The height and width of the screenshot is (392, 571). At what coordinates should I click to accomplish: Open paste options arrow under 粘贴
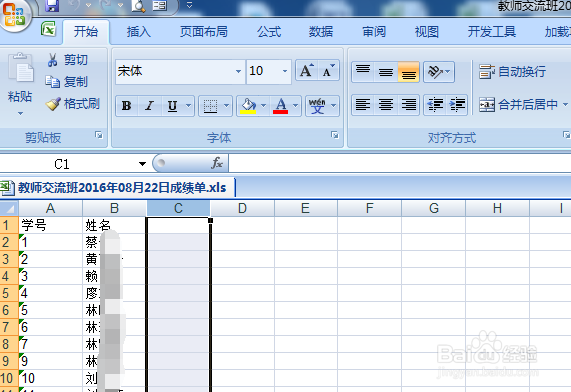pos(20,113)
